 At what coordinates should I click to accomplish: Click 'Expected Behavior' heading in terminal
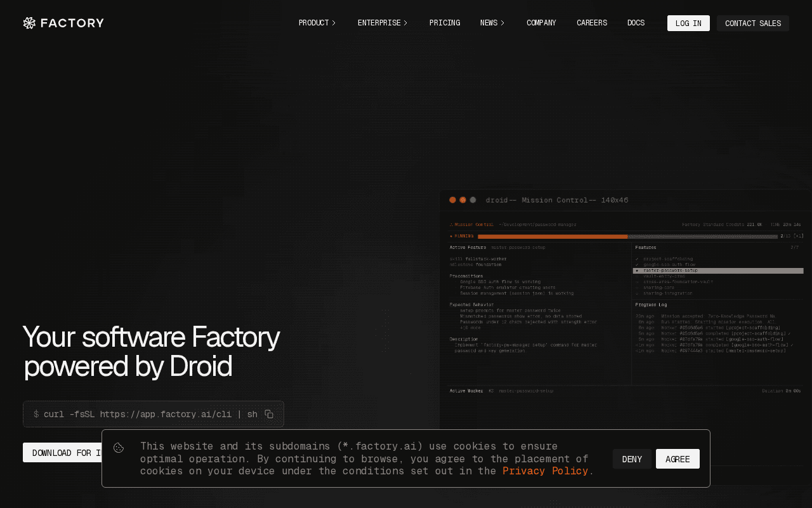(471, 305)
